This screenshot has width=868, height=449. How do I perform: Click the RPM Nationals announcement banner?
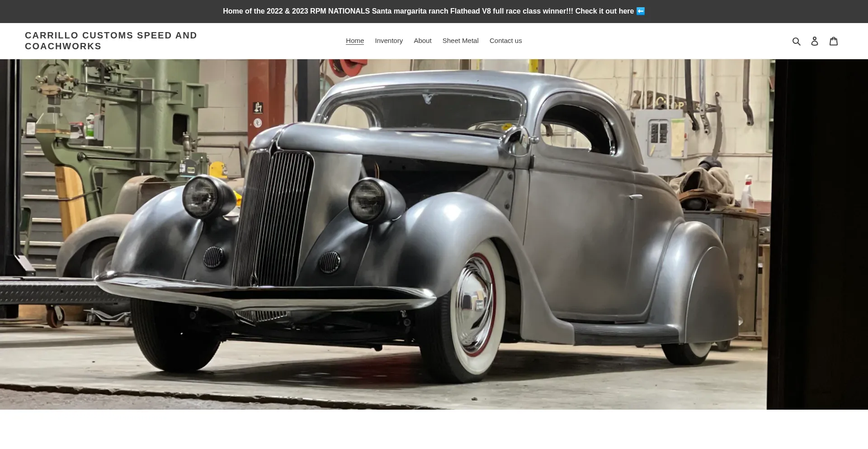(x=434, y=11)
